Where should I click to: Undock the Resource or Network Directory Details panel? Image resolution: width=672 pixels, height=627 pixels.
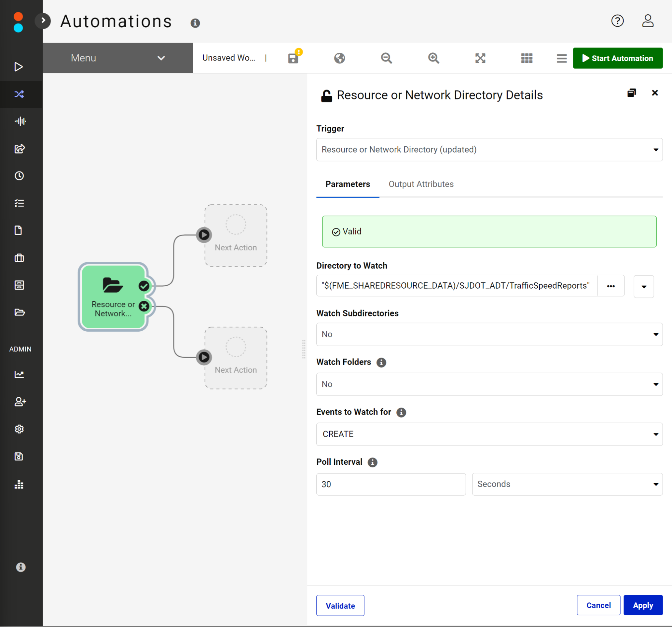[632, 93]
